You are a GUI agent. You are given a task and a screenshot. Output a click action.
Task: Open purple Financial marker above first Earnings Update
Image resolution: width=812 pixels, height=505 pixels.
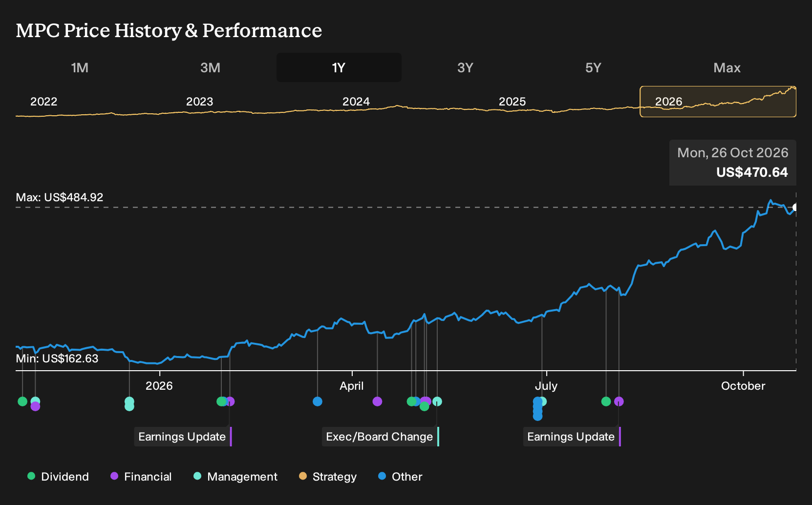pyautogui.click(x=231, y=401)
